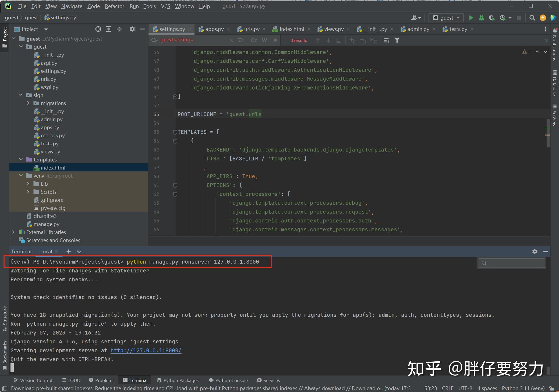The width and height of the screenshot is (559, 392).
Task: Open the Search Everywhere magnifier icon
Action: [x=532, y=18]
